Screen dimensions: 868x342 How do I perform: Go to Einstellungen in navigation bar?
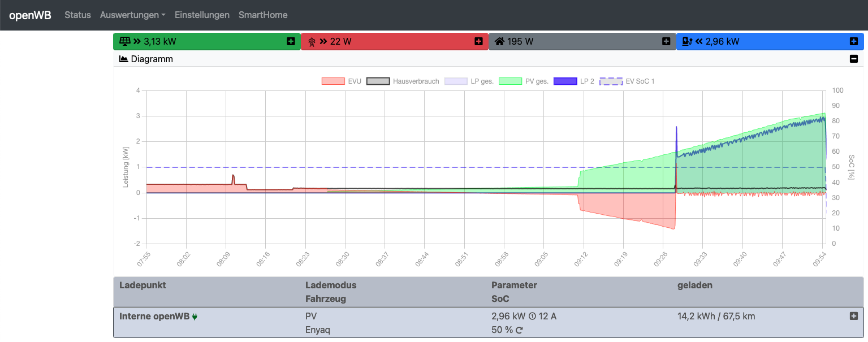click(202, 15)
